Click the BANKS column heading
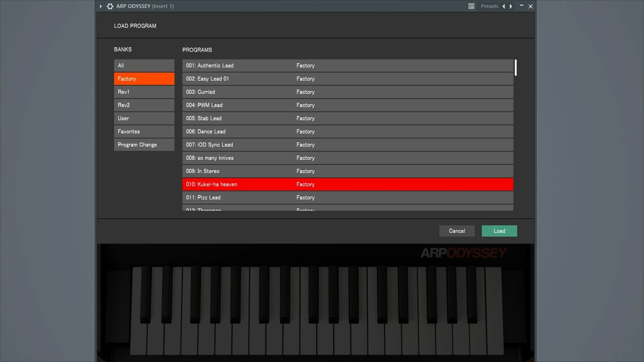This screenshot has height=362, width=644. tap(123, 49)
